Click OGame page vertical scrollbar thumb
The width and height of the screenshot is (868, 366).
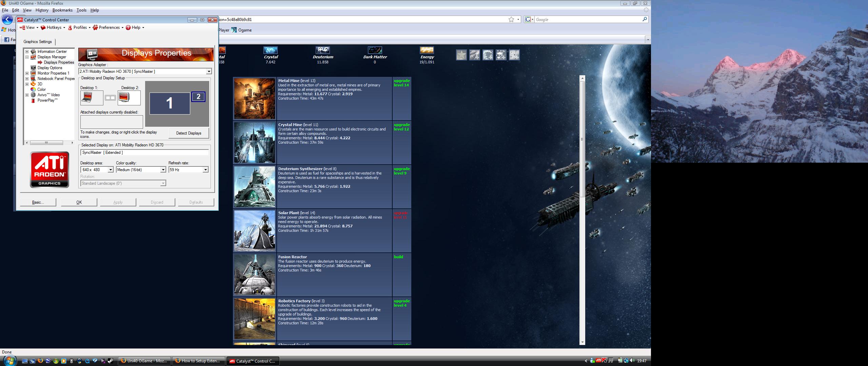583,139
